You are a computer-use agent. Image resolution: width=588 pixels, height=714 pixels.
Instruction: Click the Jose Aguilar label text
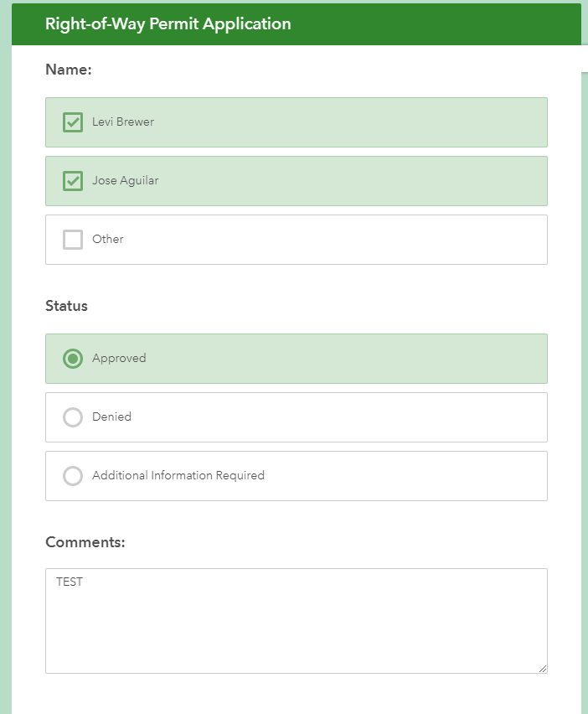(x=125, y=181)
